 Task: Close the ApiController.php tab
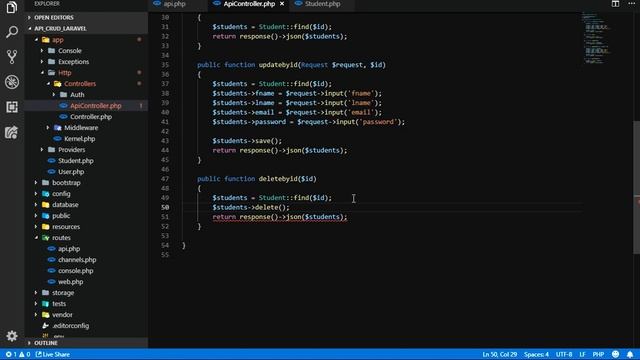coord(282,4)
